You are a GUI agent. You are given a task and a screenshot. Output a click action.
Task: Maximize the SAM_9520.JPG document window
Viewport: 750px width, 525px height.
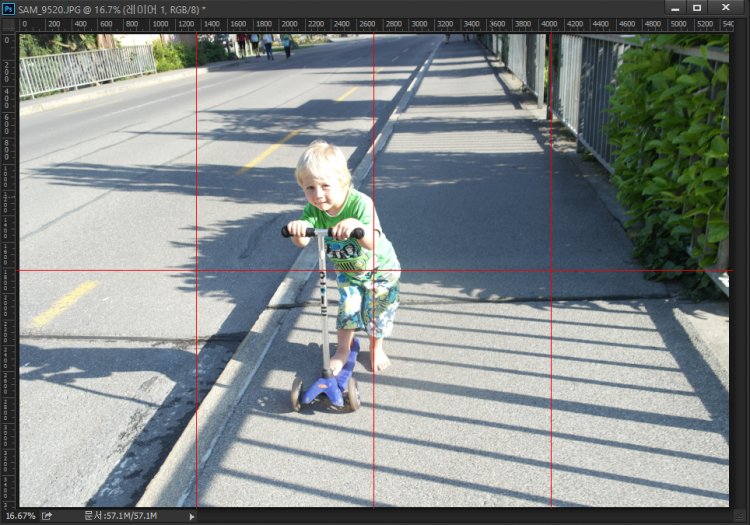(698, 8)
